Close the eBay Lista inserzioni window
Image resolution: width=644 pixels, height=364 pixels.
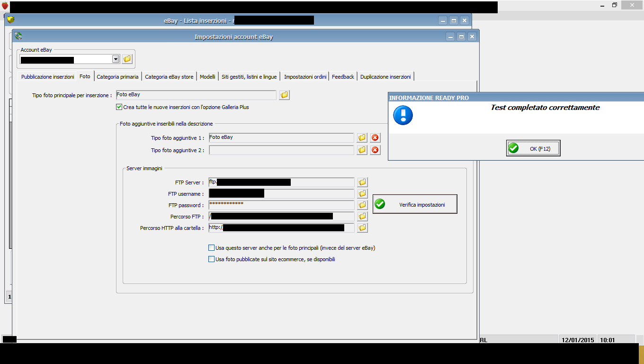click(465, 20)
